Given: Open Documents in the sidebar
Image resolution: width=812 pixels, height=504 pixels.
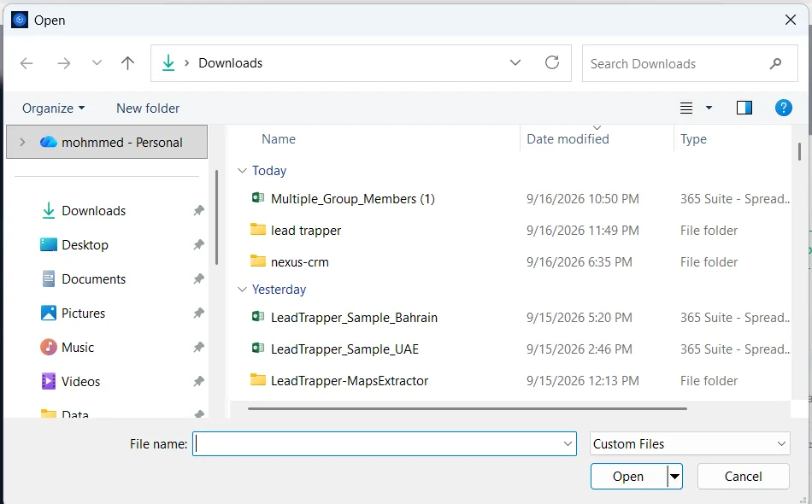Looking at the screenshot, I should [x=93, y=278].
